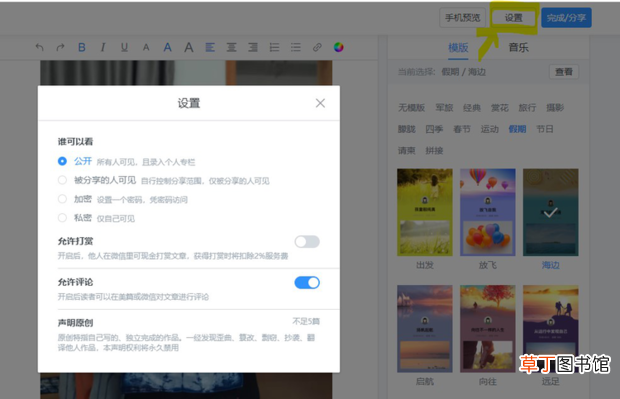This screenshot has width=620, height=399.
Task: Select the 私密 only-me option
Action: [x=62, y=218]
